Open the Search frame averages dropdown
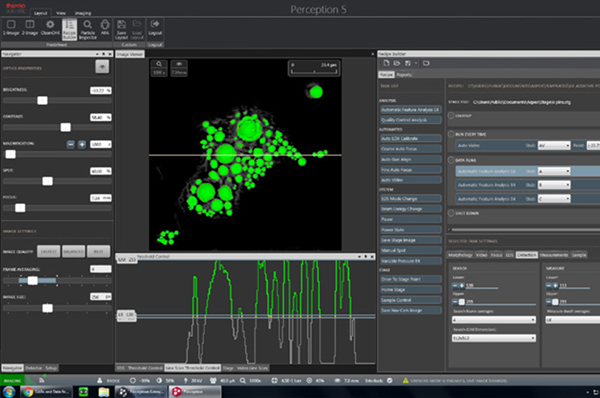The width and height of the screenshot is (600, 398). click(494, 320)
